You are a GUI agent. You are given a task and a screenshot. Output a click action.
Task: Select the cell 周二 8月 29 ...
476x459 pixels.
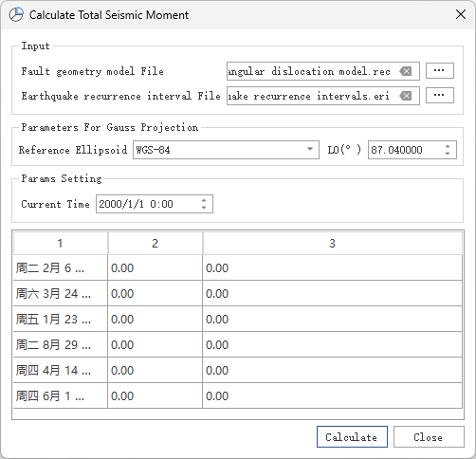click(61, 345)
